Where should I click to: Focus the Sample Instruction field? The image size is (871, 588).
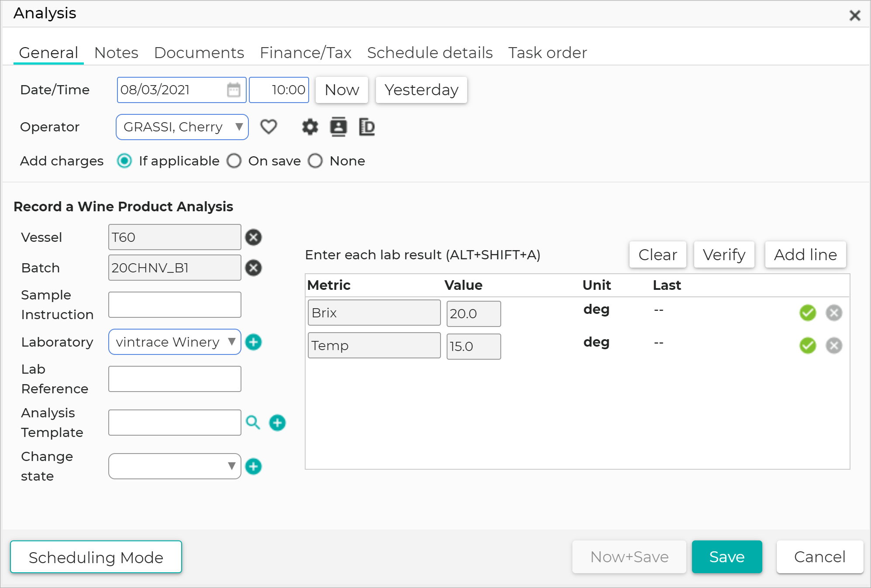175,305
